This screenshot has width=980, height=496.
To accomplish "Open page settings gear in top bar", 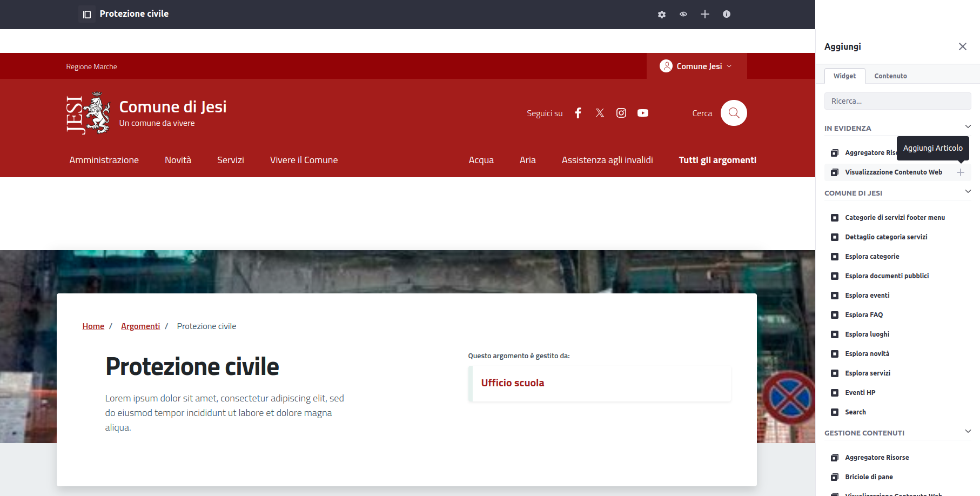I will [662, 15].
